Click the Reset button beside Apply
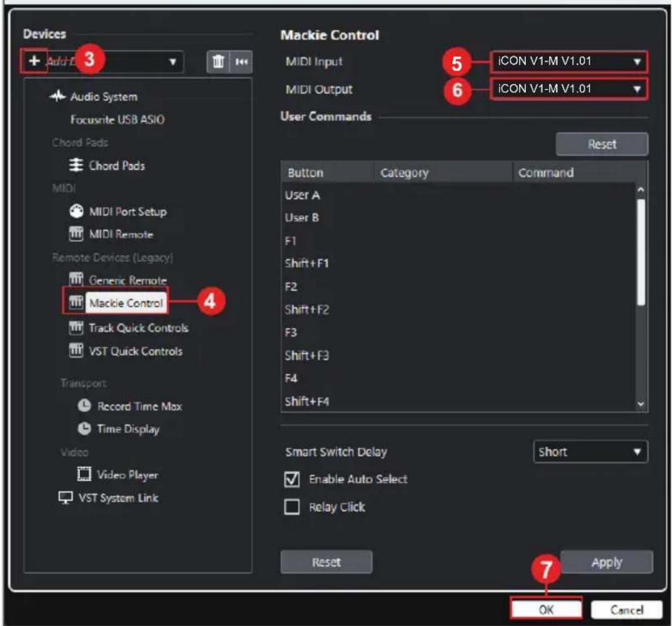Viewport: 672px width, 626px height. [x=326, y=562]
